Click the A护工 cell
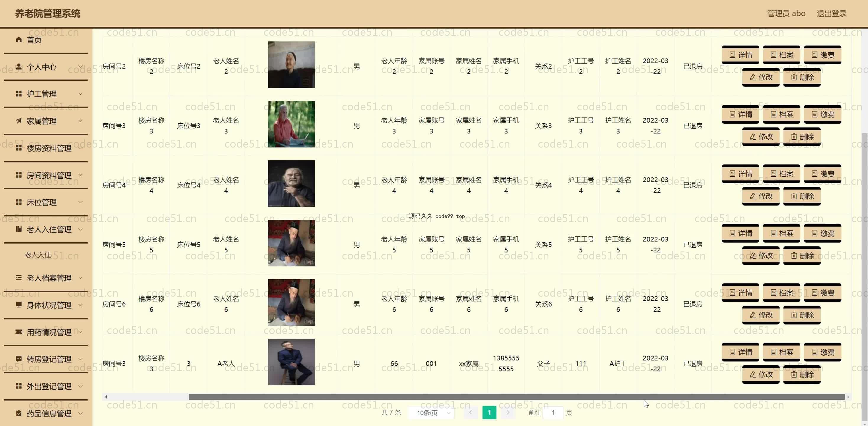868x426 pixels. pyautogui.click(x=618, y=364)
